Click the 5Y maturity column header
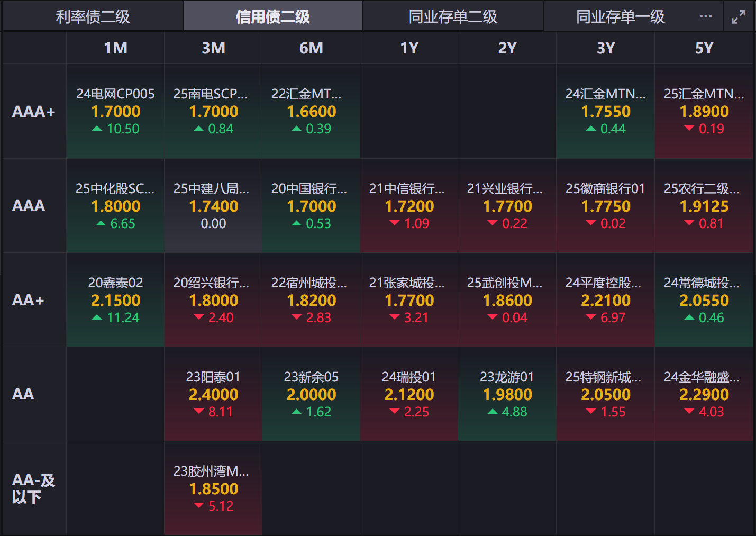756x536 pixels. click(x=704, y=48)
